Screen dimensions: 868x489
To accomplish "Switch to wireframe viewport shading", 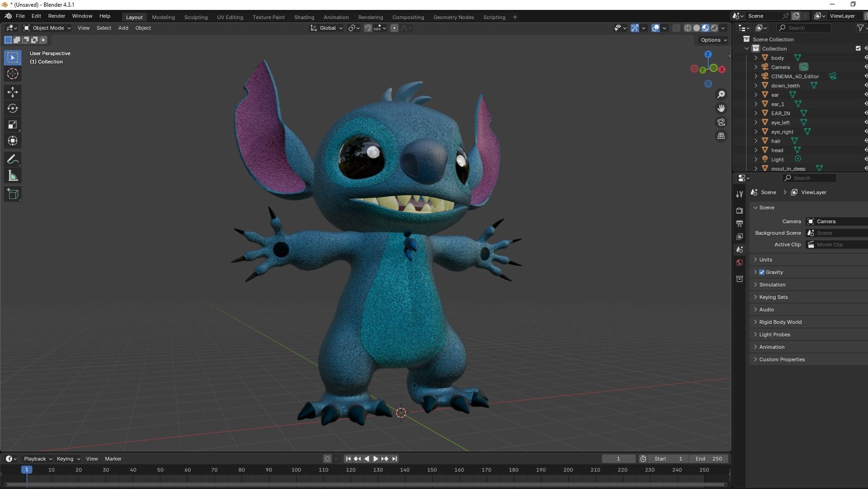I will click(688, 28).
